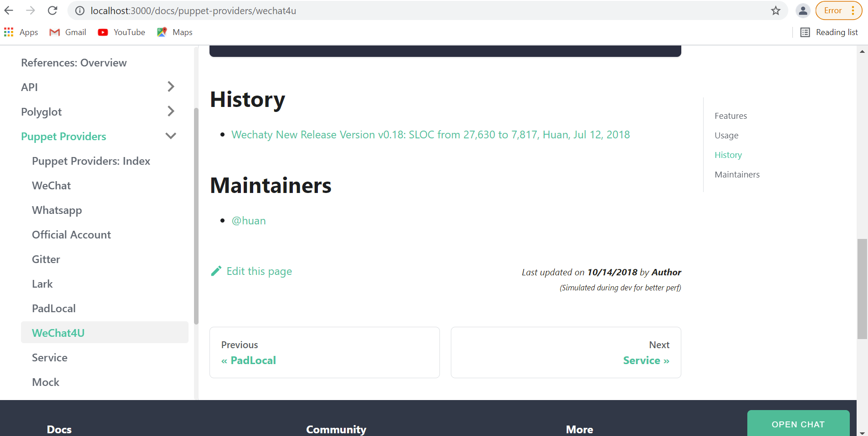Click the page vertical scrollbar thumb

click(x=862, y=289)
